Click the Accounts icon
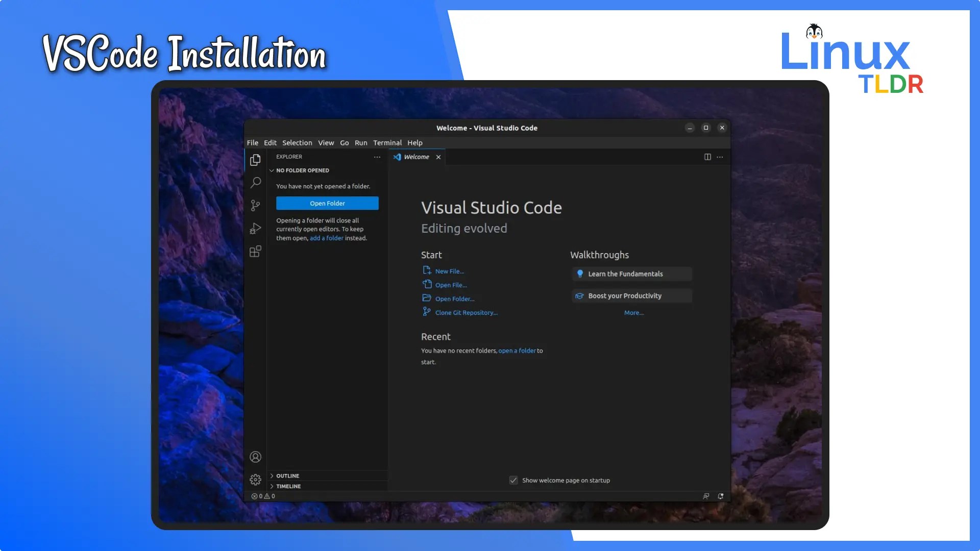The width and height of the screenshot is (980, 551). [255, 457]
